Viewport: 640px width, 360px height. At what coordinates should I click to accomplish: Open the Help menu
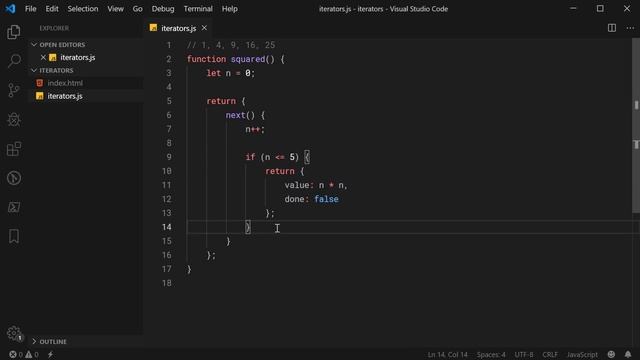pyautogui.click(x=230, y=9)
